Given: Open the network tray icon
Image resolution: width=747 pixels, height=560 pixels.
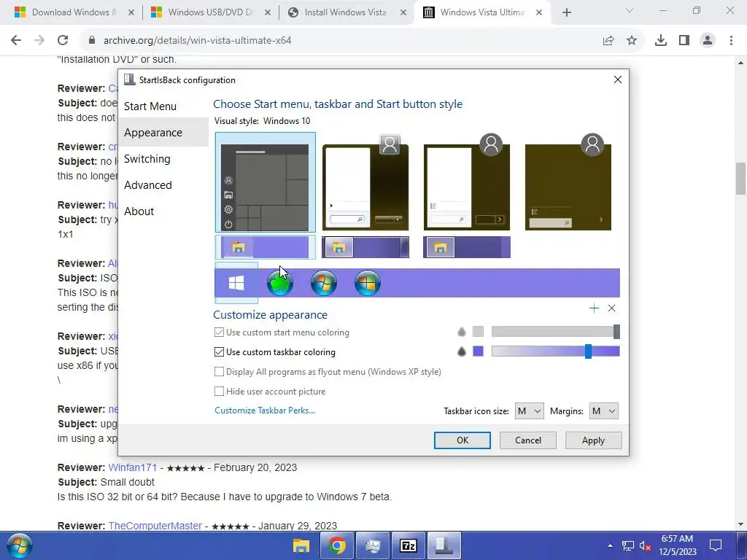Looking at the screenshot, I should point(628,545).
